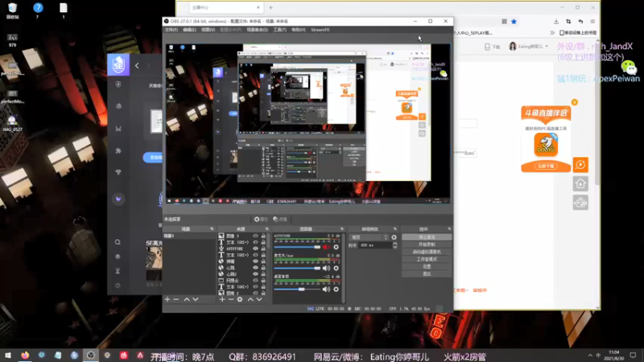Pop out the Scenes dock panel icon
This screenshot has height=362, width=644.
click(x=212, y=229)
